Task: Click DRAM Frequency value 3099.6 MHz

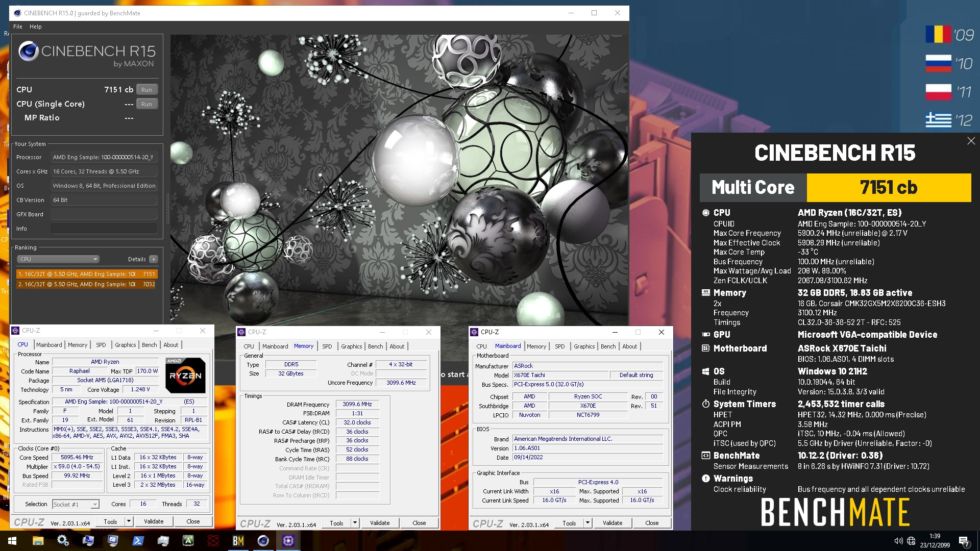Action: (x=357, y=404)
